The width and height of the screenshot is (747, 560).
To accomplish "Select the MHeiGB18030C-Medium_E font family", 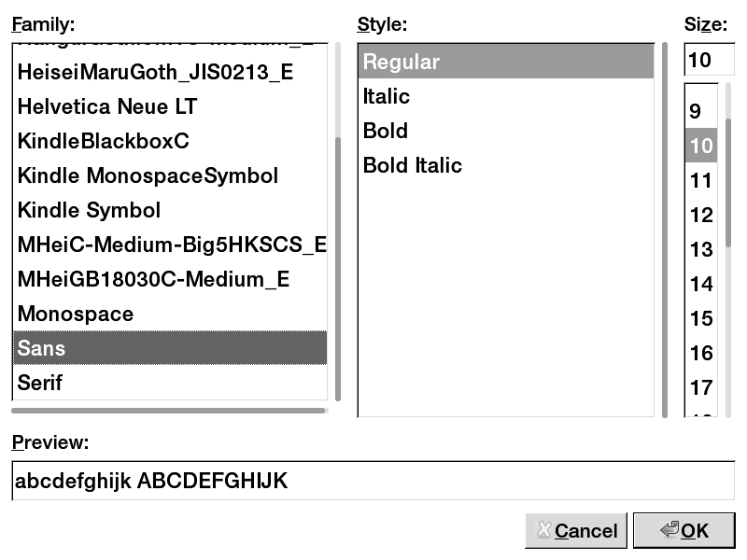I will (x=153, y=279).
